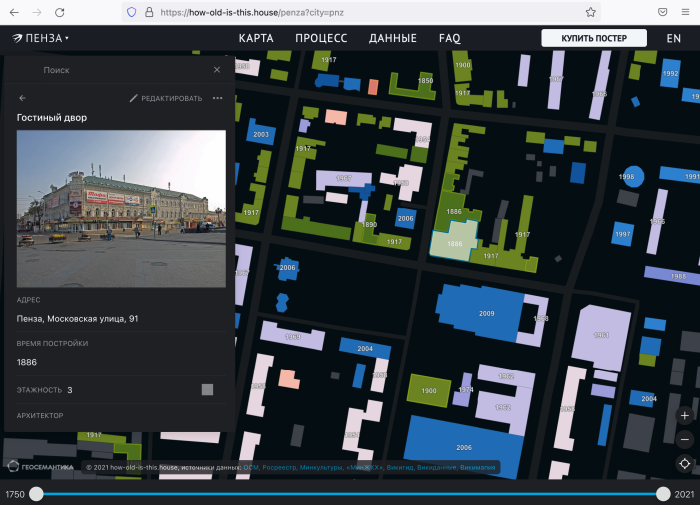Go to the FAQ page
Viewport: 700px width, 505px height.
point(450,38)
